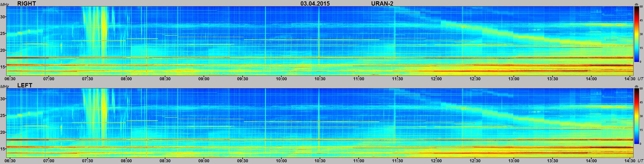
Task: Click the 10:30 time label under the LEFT panel
Action: (x=320, y=161)
